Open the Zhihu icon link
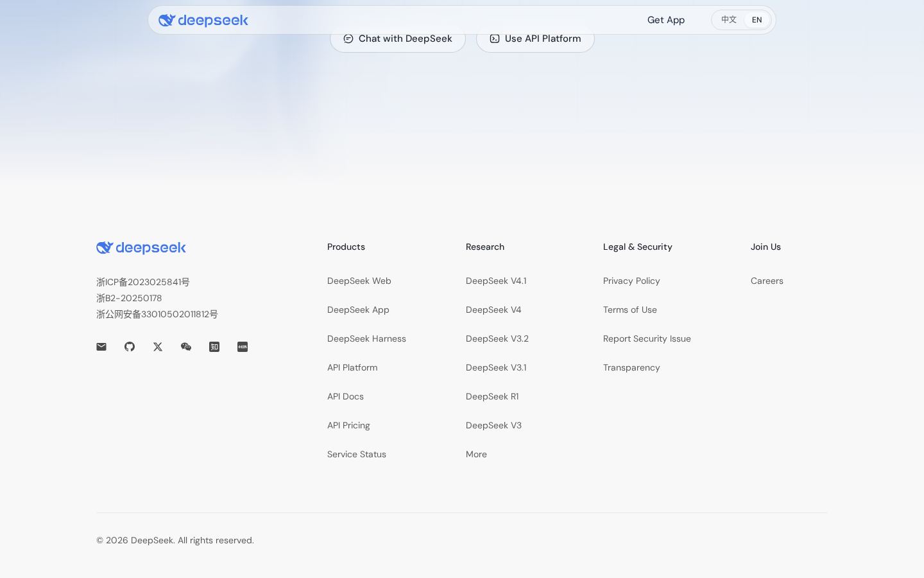The image size is (924, 578). pyautogui.click(x=214, y=347)
